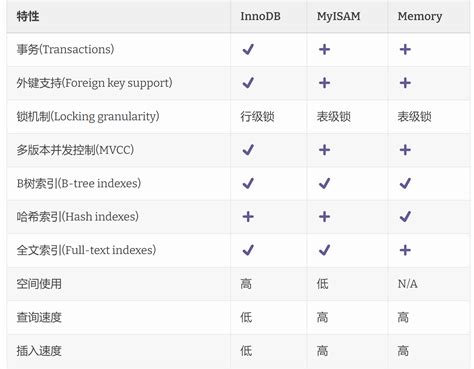Screen dimensions: 474x369
Task: Click the MyISAM checkmark for Full-text indexes
Action: click(x=324, y=250)
